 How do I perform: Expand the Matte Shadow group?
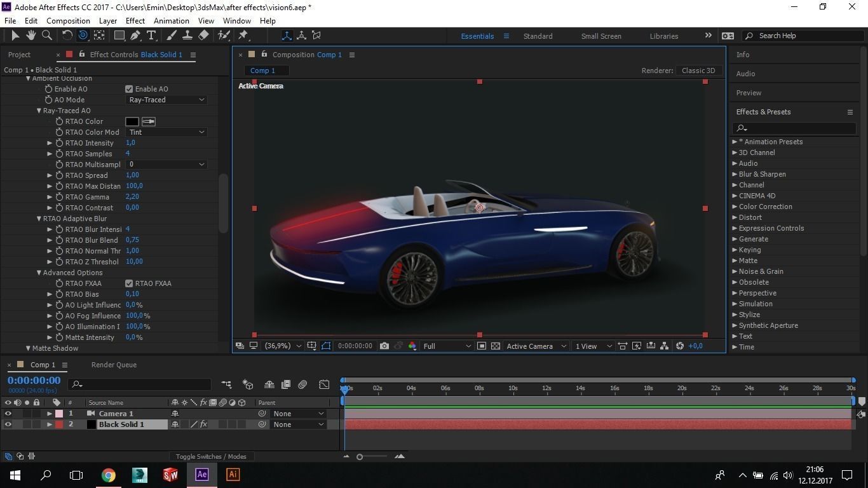tap(28, 348)
